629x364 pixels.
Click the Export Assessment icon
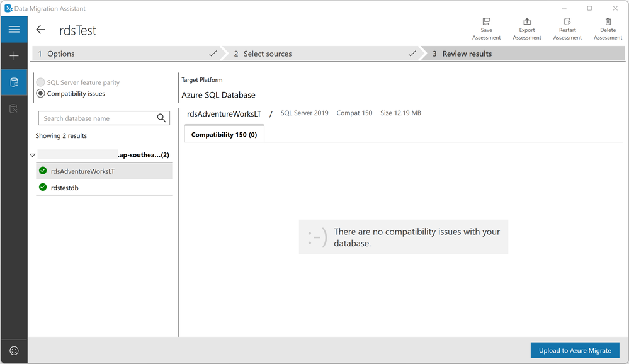click(x=527, y=21)
